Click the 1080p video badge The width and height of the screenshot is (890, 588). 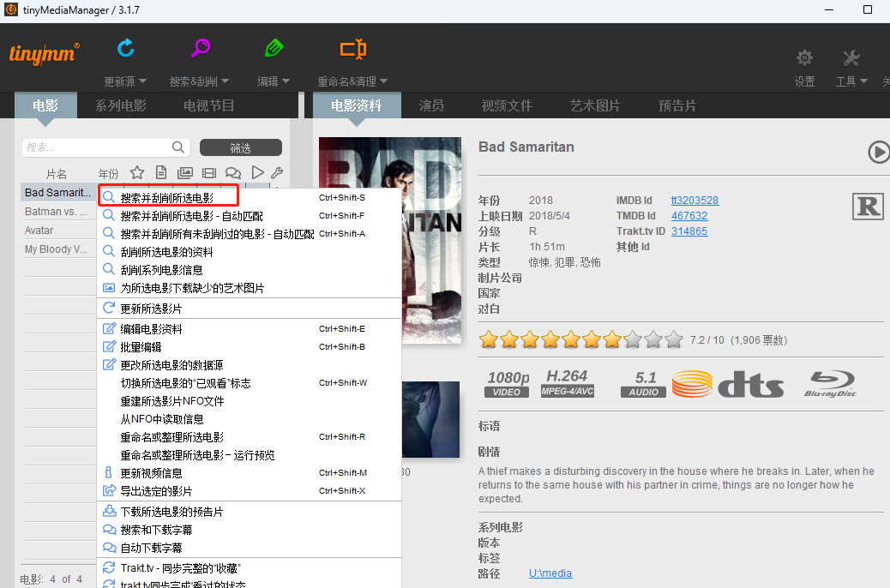click(x=508, y=384)
